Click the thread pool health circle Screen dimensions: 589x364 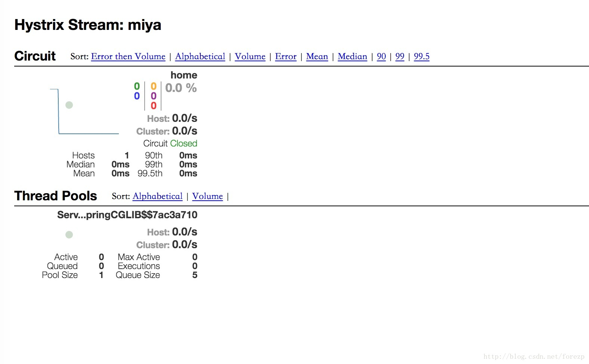click(x=69, y=235)
